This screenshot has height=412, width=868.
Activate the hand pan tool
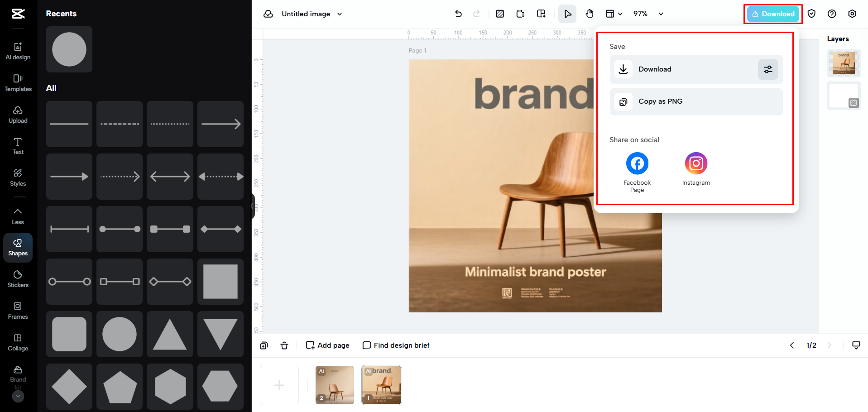589,14
